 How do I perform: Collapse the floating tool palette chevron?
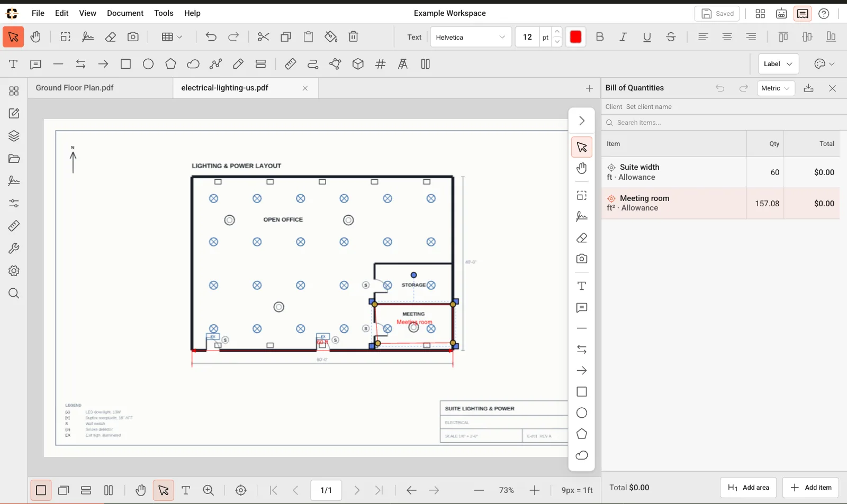582,121
